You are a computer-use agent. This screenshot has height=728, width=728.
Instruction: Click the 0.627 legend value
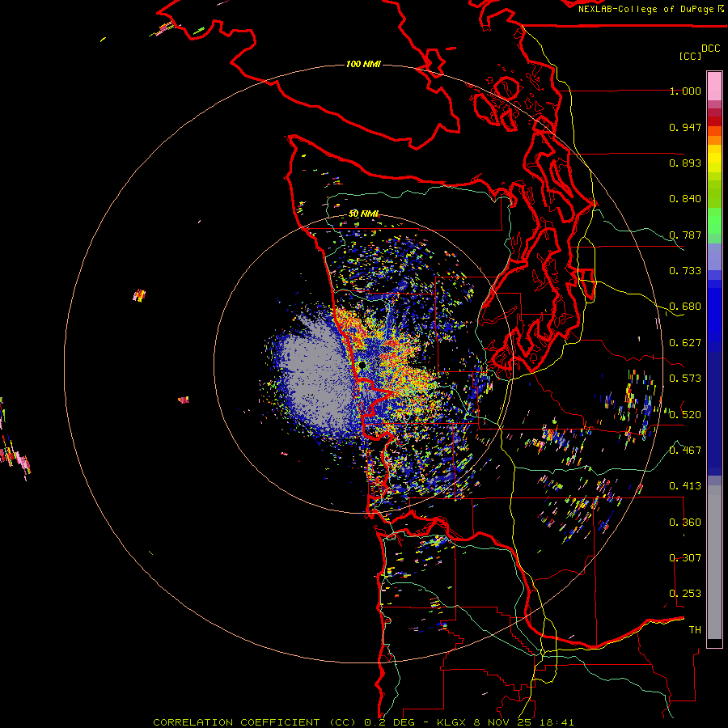pos(685,343)
